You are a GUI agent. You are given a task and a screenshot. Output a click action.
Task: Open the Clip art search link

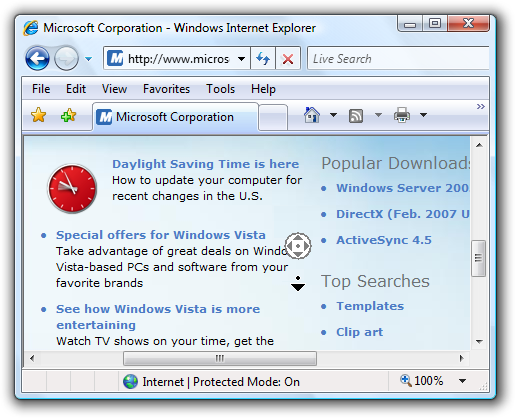[x=359, y=332]
